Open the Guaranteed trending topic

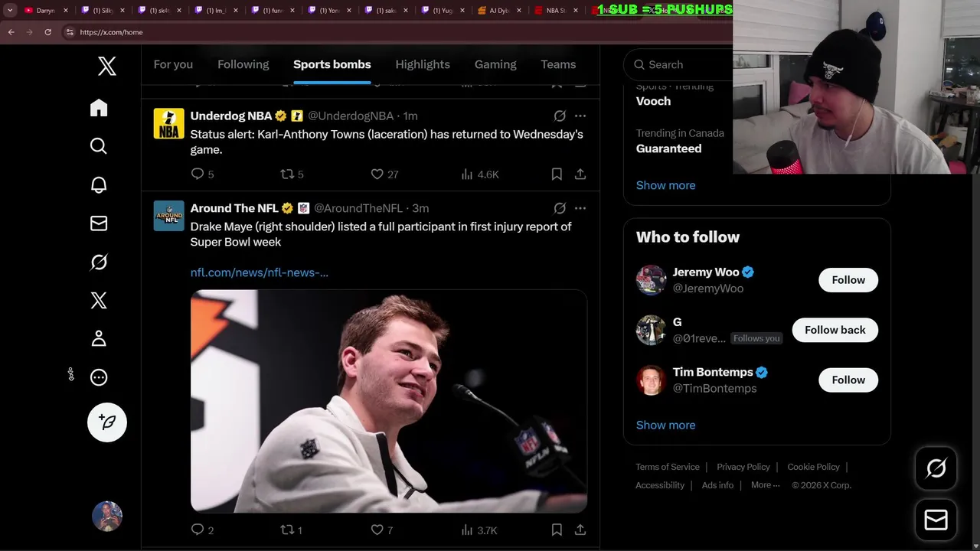668,148
